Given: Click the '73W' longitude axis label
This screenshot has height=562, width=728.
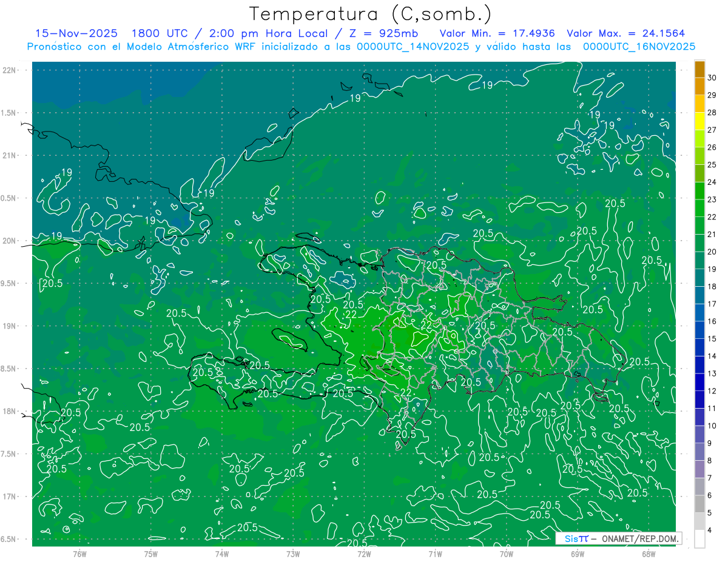Looking at the screenshot, I should (293, 554).
